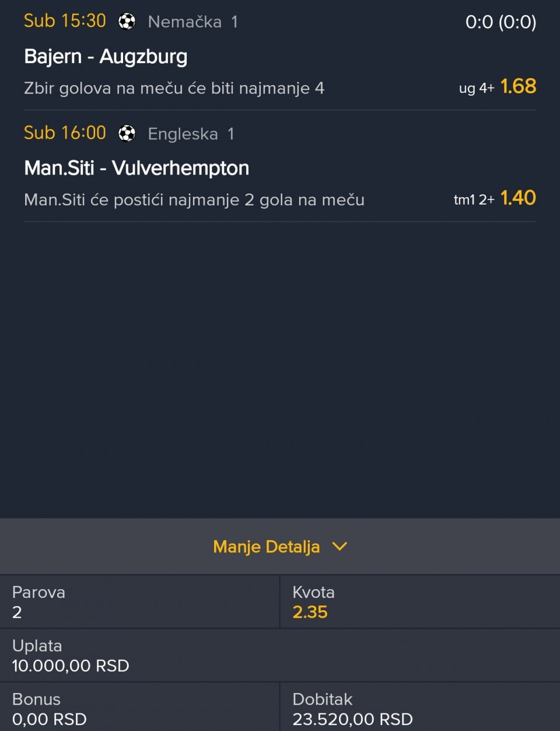Open the Bajern - Augzburg match

106,57
